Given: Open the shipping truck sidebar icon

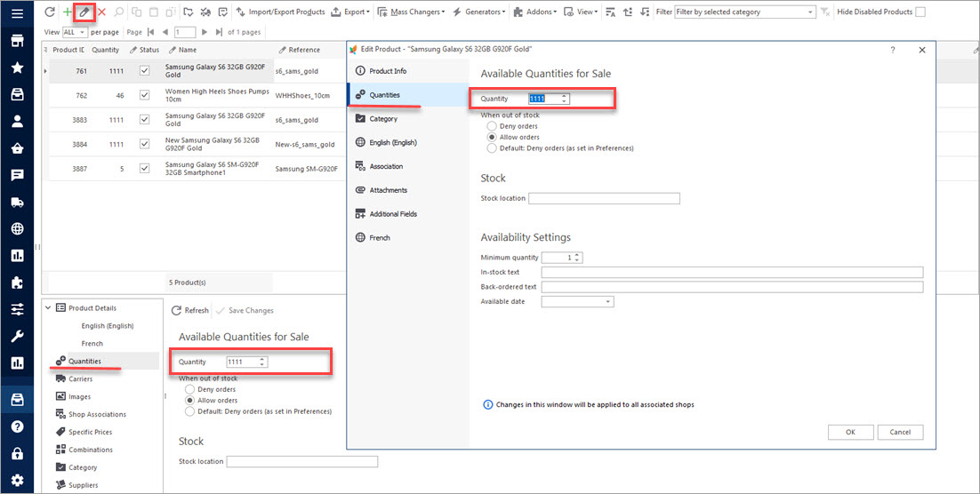Looking at the screenshot, I should (18, 202).
